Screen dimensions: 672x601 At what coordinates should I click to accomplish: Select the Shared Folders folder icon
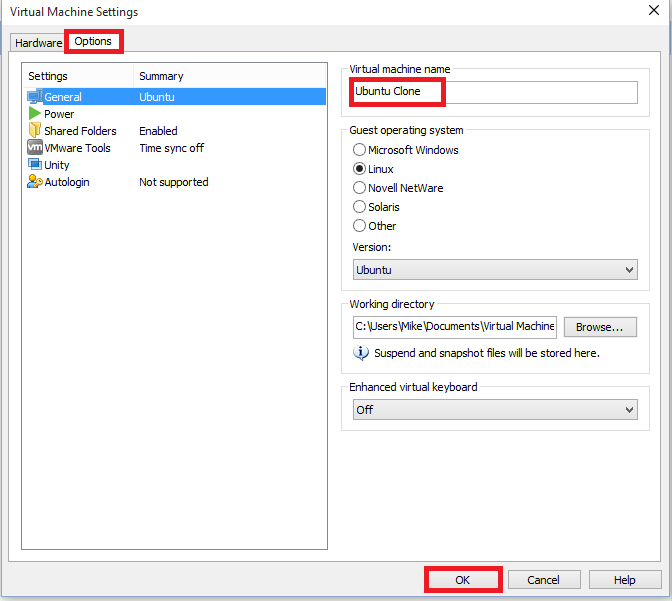tap(35, 131)
